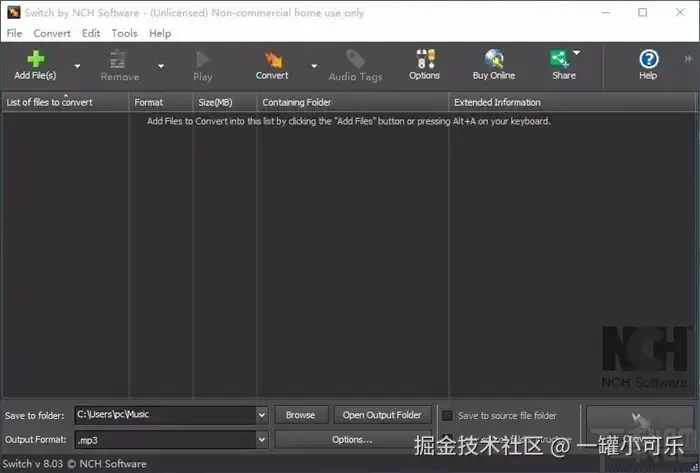The width and height of the screenshot is (700, 473).
Task: Click the Share toolbar icon
Action: [559, 58]
